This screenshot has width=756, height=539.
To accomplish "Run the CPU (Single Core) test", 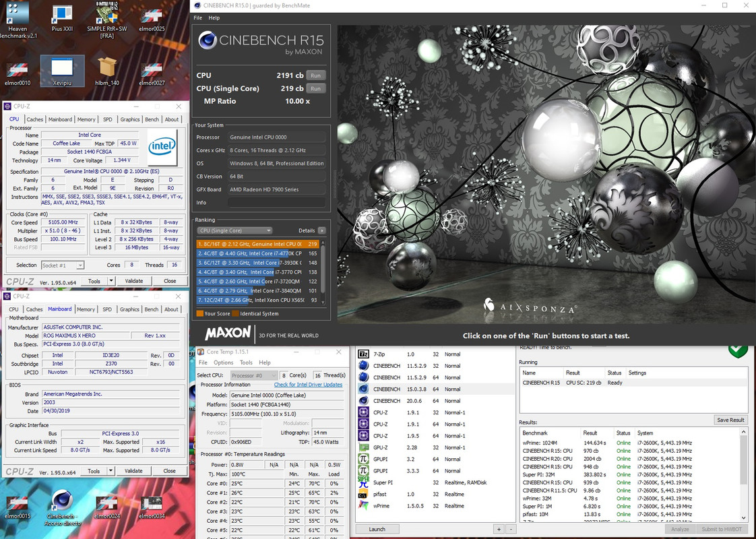I will [x=316, y=88].
